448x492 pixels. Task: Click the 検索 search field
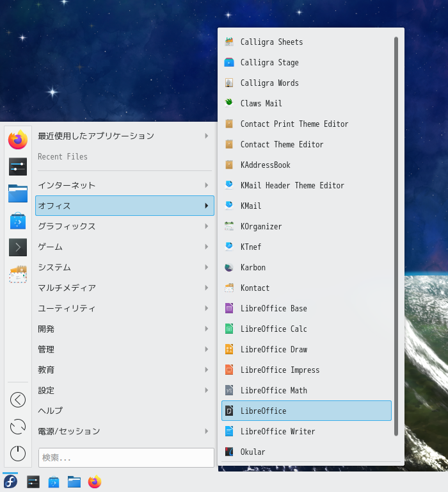tap(126, 458)
